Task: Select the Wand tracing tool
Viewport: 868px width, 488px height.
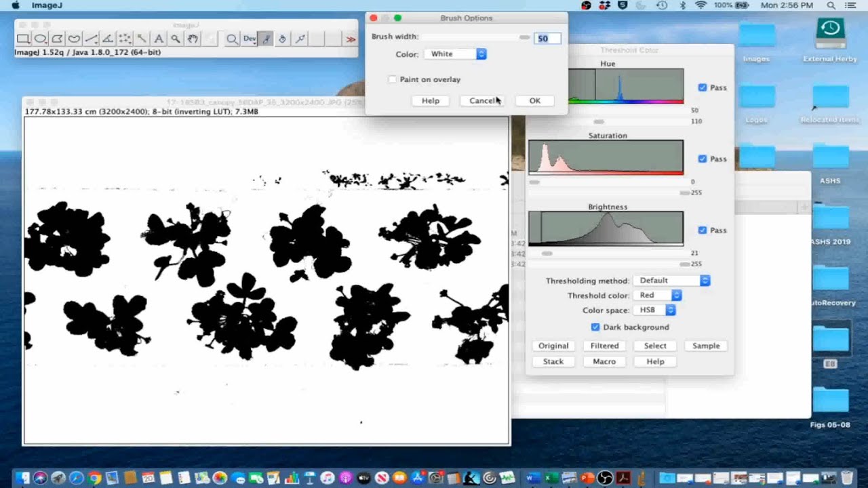Action: point(142,39)
